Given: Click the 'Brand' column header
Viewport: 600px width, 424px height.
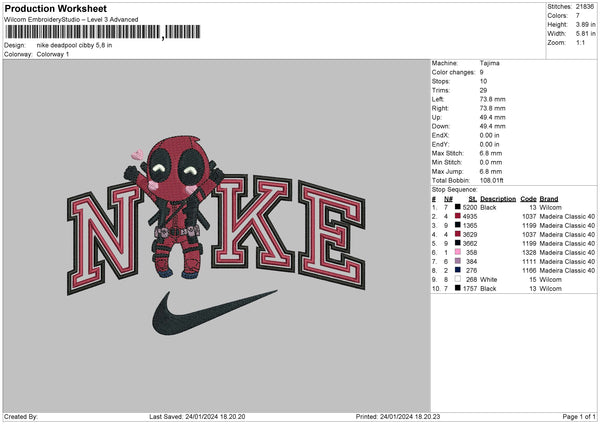Looking at the screenshot, I should pos(549,199).
